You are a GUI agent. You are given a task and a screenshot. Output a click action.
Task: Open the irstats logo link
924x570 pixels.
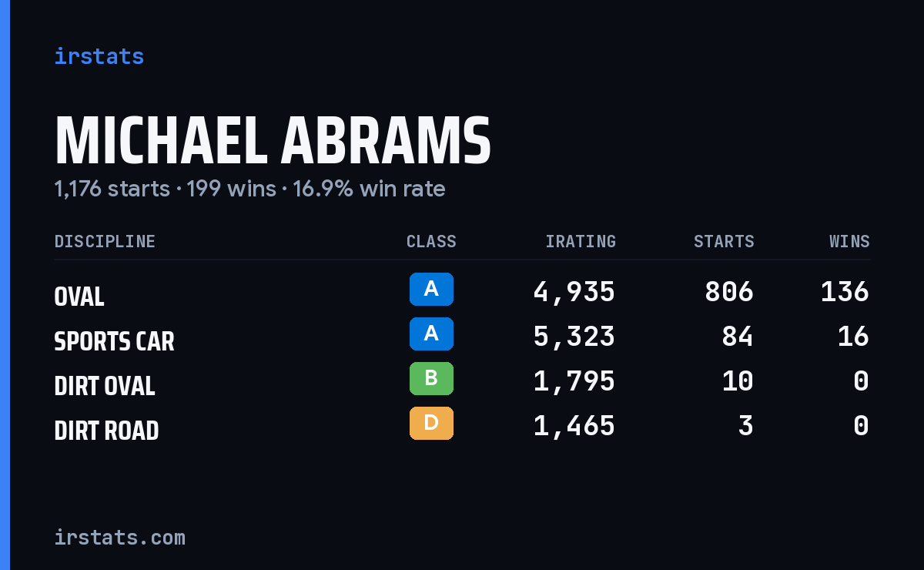point(99,56)
